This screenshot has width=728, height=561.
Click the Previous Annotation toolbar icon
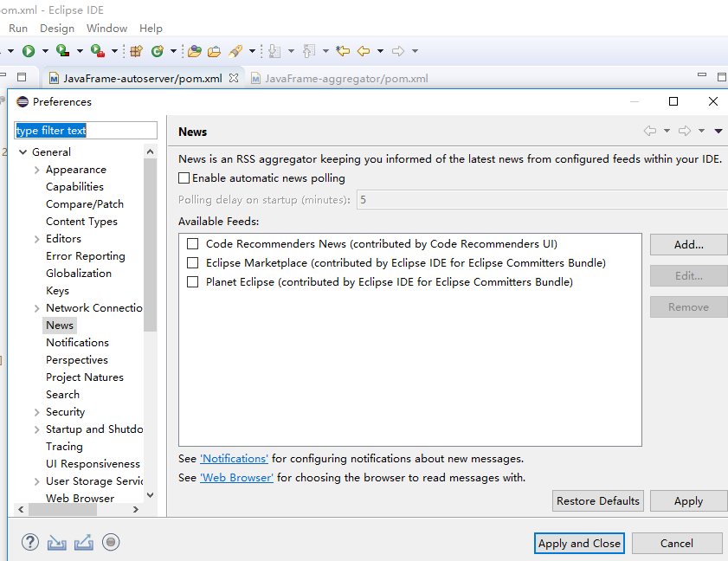coord(309,50)
